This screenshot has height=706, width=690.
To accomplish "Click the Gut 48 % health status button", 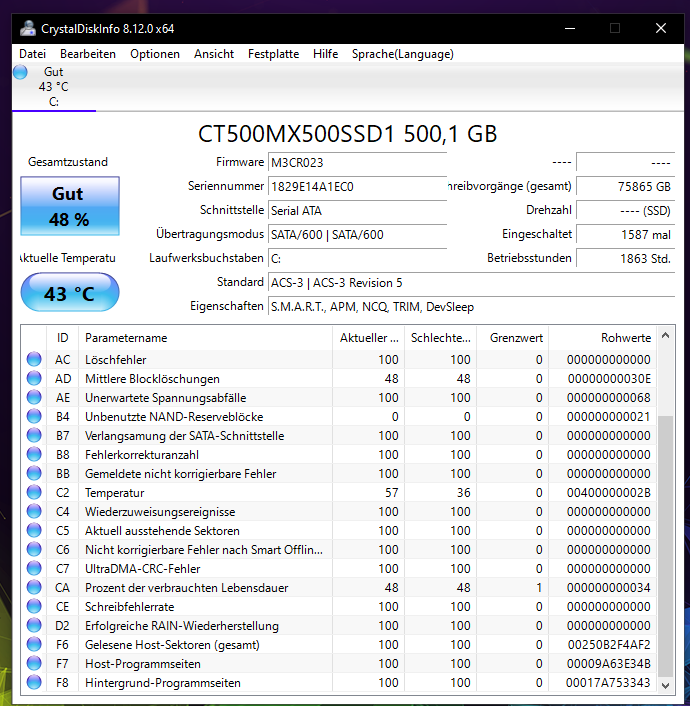I will pyautogui.click(x=70, y=206).
